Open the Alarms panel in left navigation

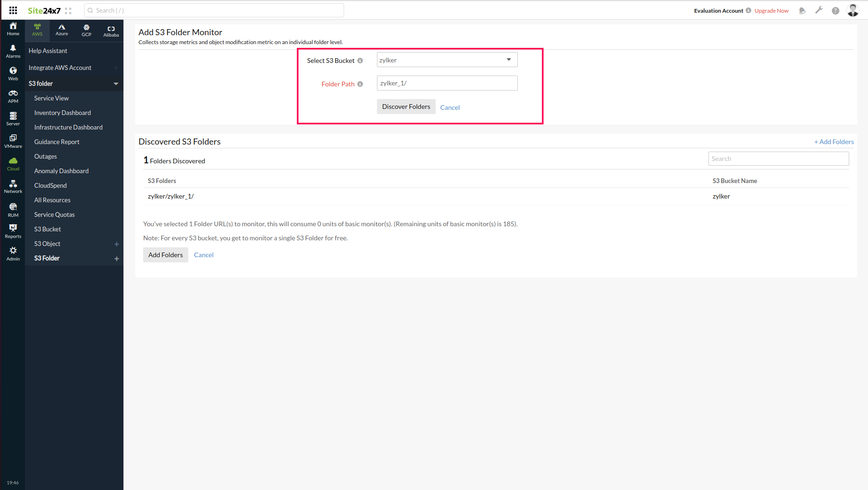point(13,52)
